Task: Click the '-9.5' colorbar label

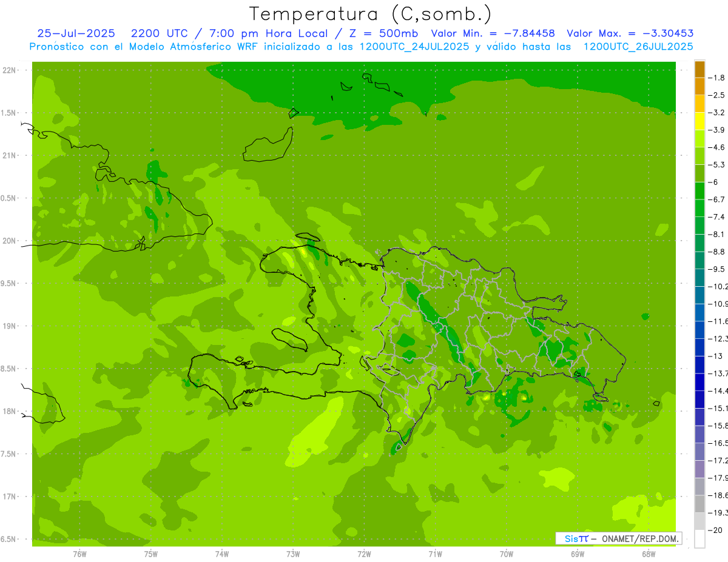Action: [x=716, y=269]
